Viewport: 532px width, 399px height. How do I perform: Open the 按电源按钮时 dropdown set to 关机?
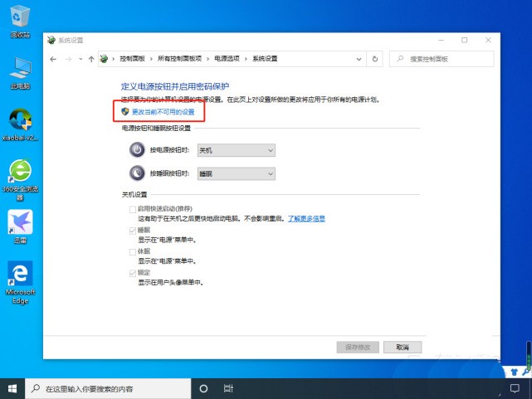[x=237, y=150]
